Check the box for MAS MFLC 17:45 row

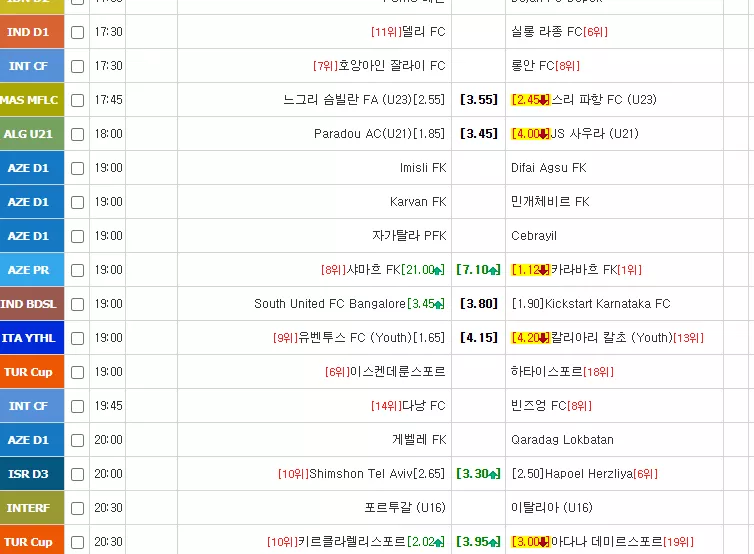[x=77, y=100]
